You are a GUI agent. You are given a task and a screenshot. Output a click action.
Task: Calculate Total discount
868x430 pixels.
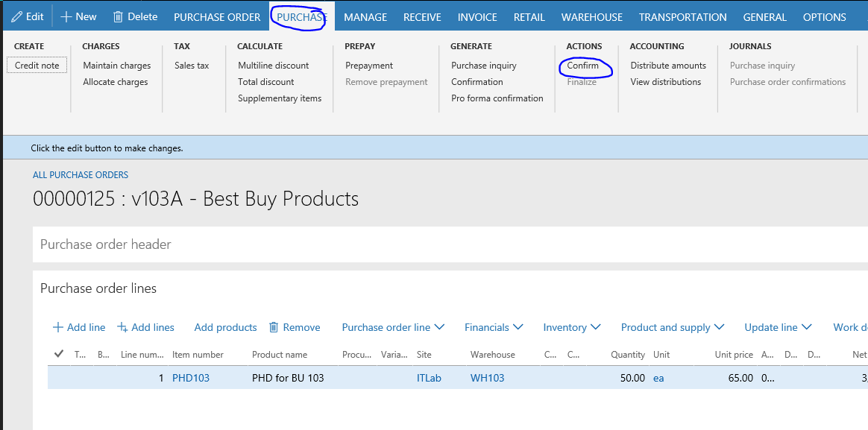pos(265,82)
